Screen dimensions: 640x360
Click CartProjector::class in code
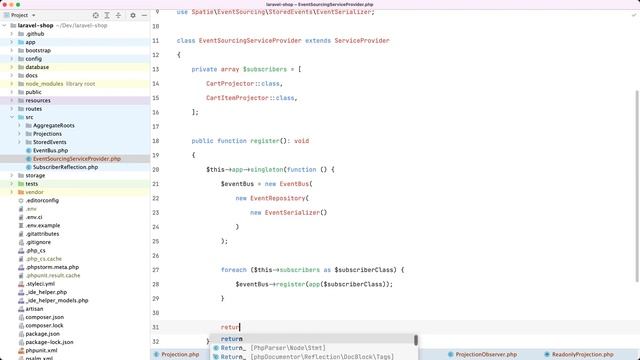click(x=243, y=84)
